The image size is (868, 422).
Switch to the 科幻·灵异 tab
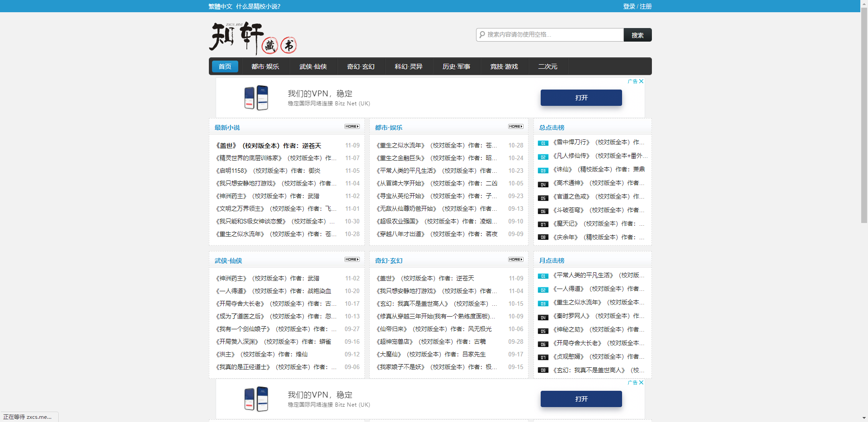(x=408, y=66)
